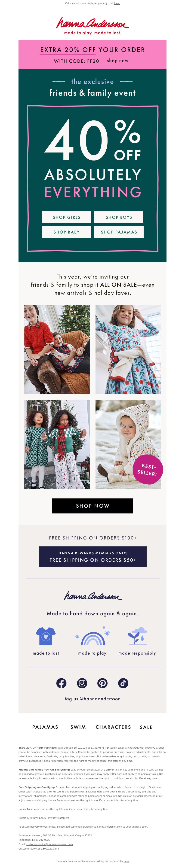Screen dimensions: 185x868
Task: Open the Orders & Returns policy link
Action: click(x=32, y=818)
